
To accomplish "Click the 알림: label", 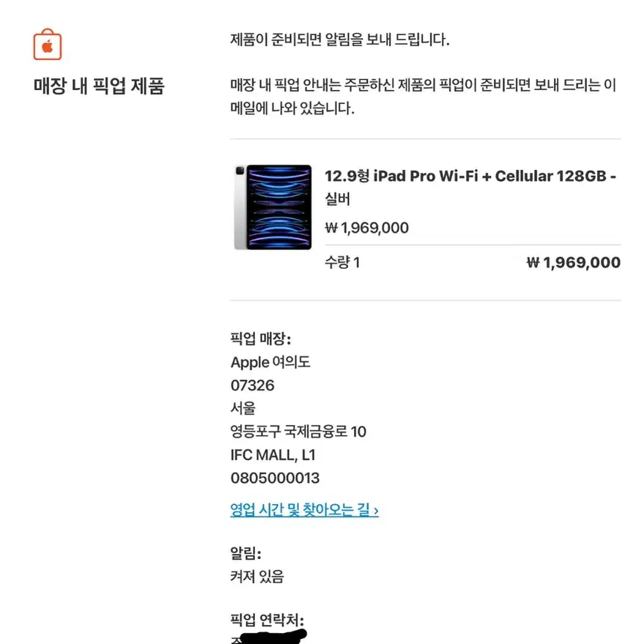I will (245, 553).
